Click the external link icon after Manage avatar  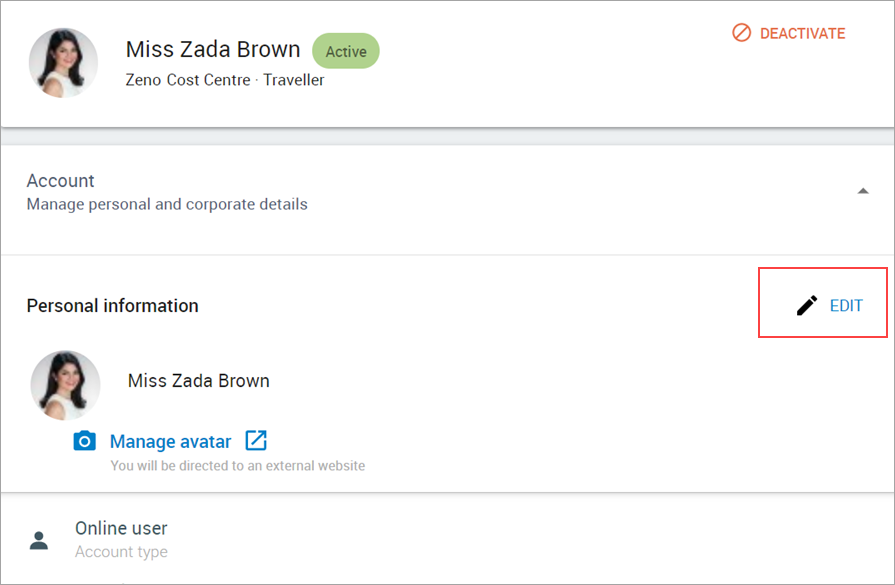[256, 441]
